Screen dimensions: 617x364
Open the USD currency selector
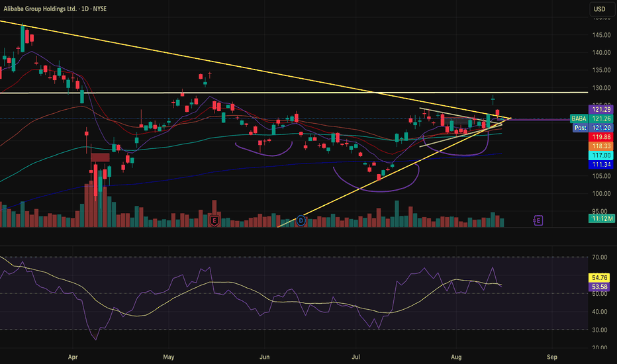click(602, 9)
